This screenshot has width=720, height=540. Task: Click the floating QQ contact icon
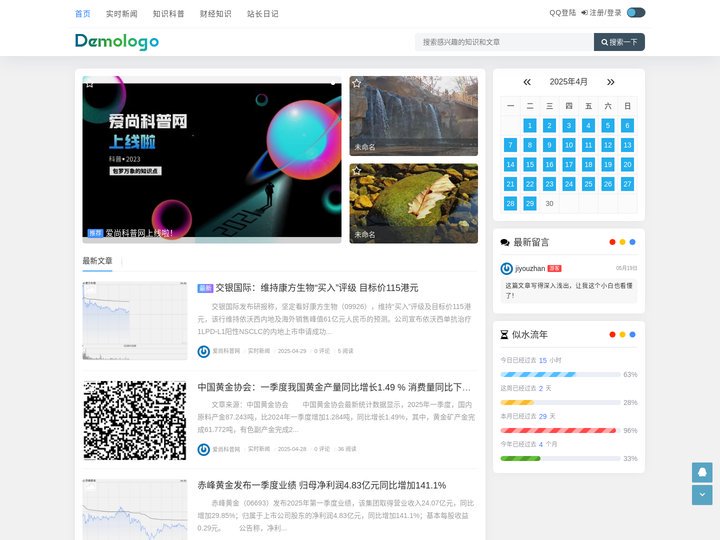point(702,472)
